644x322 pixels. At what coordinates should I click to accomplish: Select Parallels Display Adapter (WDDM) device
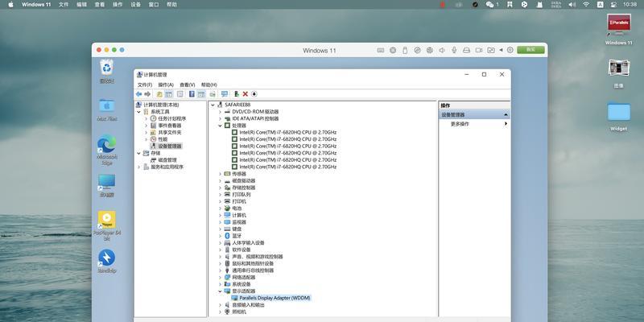[x=275, y=298]
